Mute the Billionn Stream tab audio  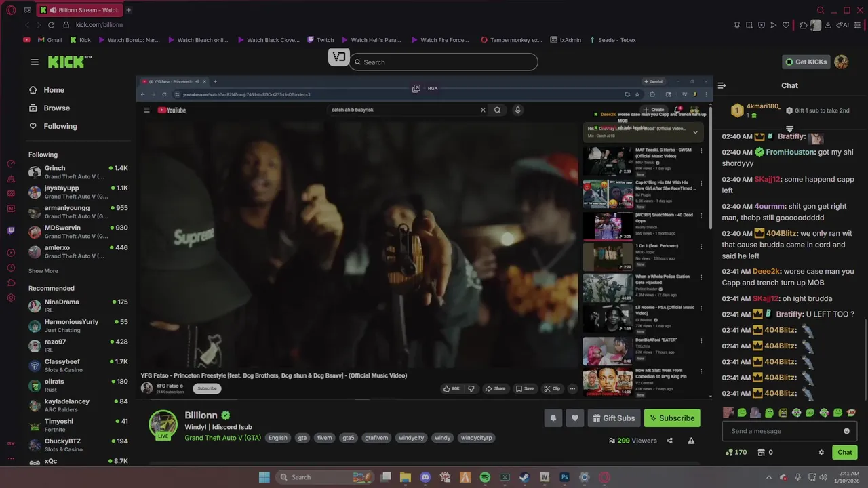pos(53,10)
